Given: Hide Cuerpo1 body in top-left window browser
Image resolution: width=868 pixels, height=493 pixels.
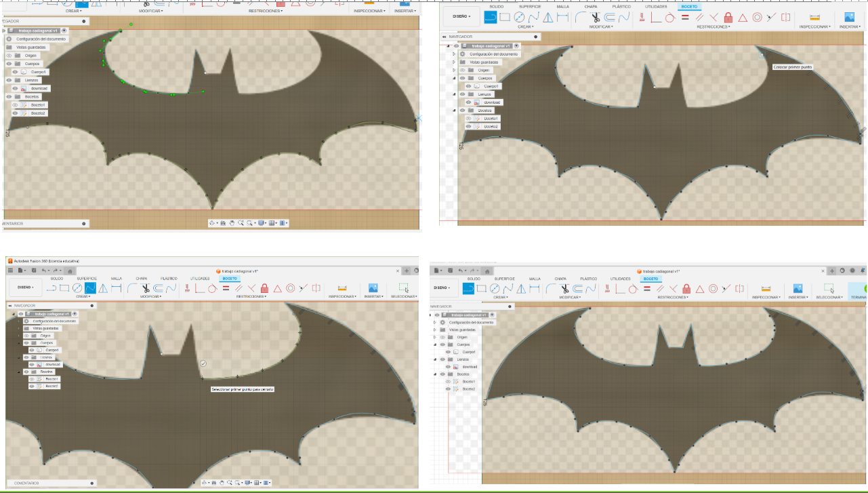Looking at the screenshot, I should click(x=15, y=72).
